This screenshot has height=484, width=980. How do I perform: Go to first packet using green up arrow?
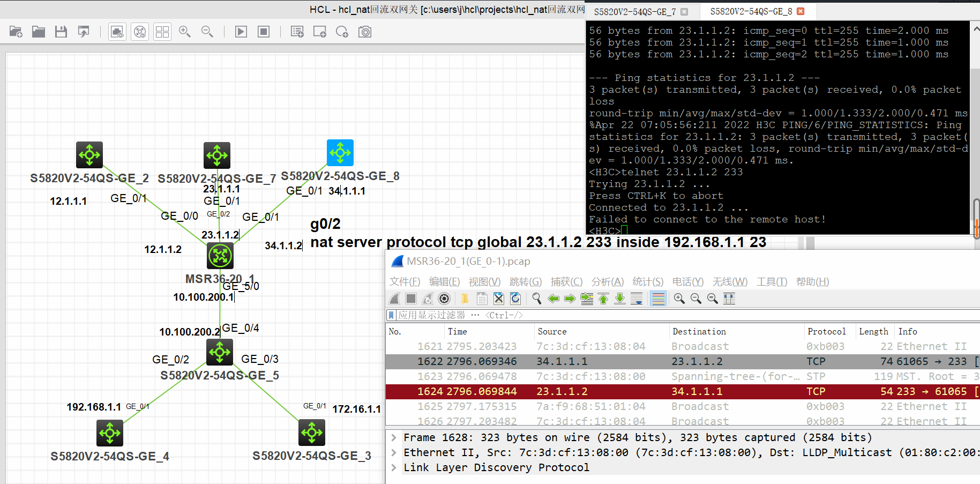click(603, 299)
